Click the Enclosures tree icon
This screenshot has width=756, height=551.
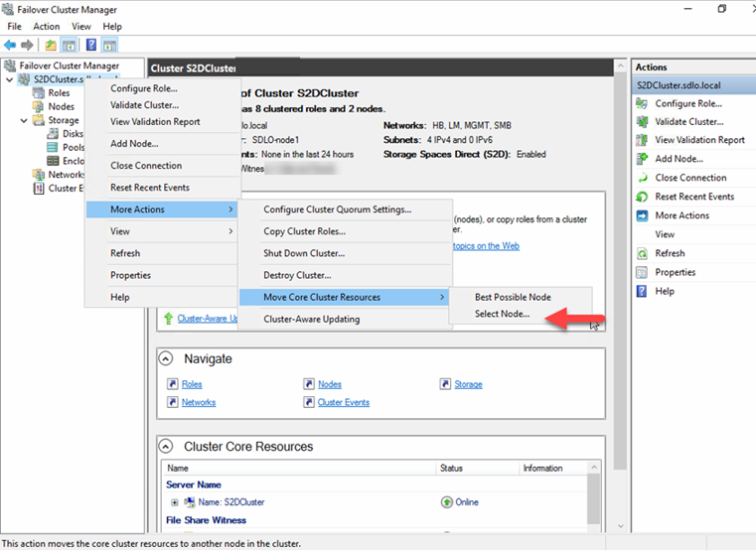click(53, 161)
